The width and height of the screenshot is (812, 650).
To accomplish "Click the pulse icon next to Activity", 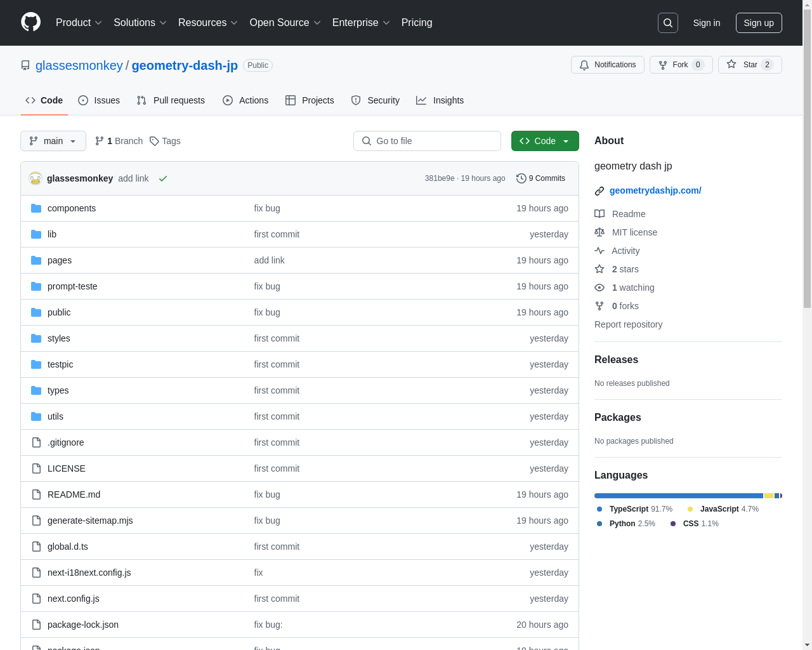I will pos(599,251).
